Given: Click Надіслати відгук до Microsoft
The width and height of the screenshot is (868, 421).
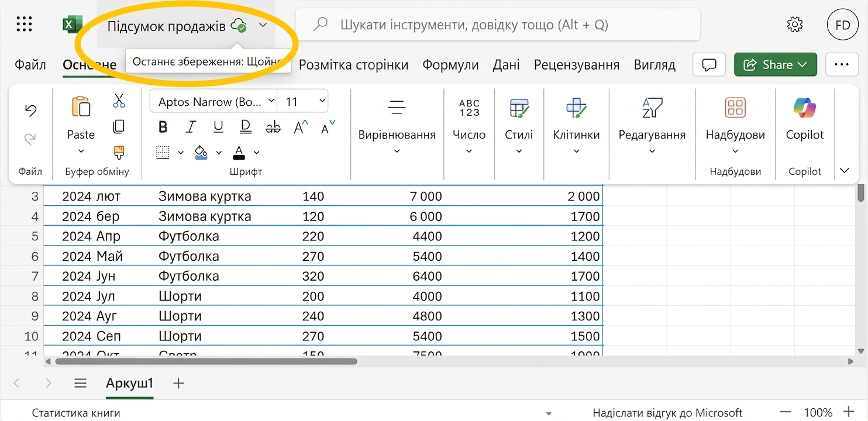Looking at the screenshot, I should pyautogui.click(x=667, y=413).
